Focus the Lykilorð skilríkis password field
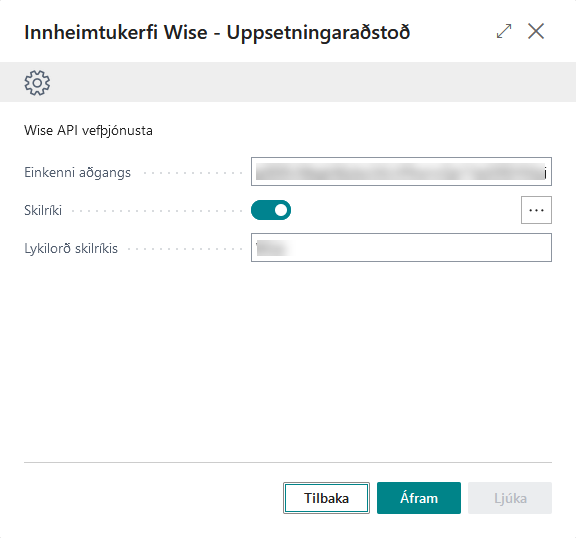 pyautogui.click(x=401, y=248)
